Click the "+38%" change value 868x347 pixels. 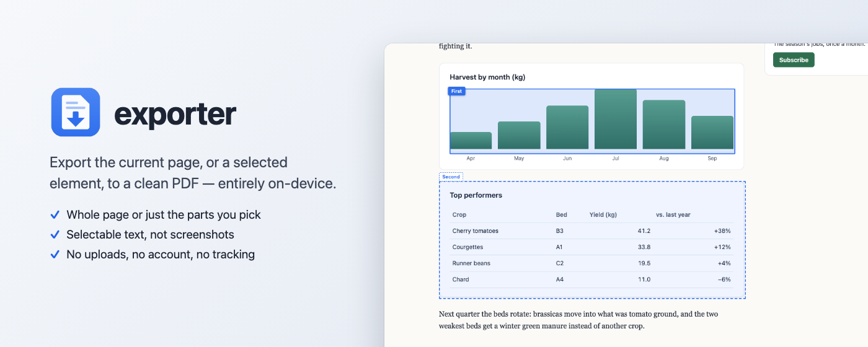click(722, 231)
